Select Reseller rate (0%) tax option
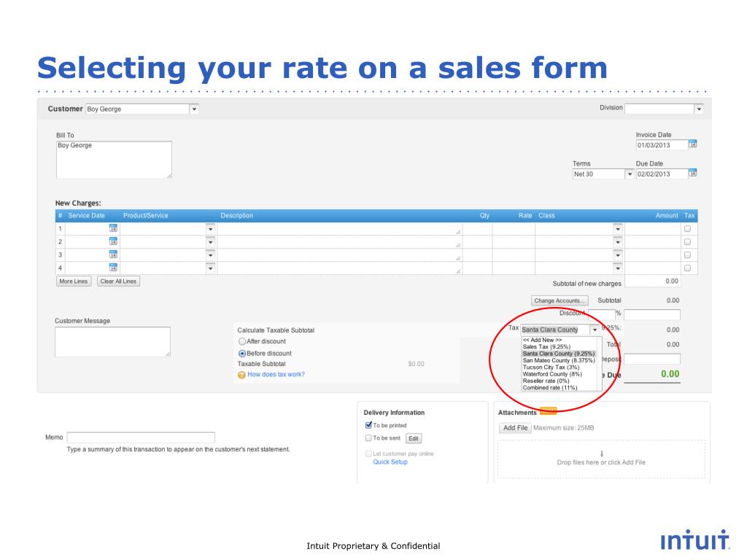This screenshot has height=560, width=747. [546, 381]
